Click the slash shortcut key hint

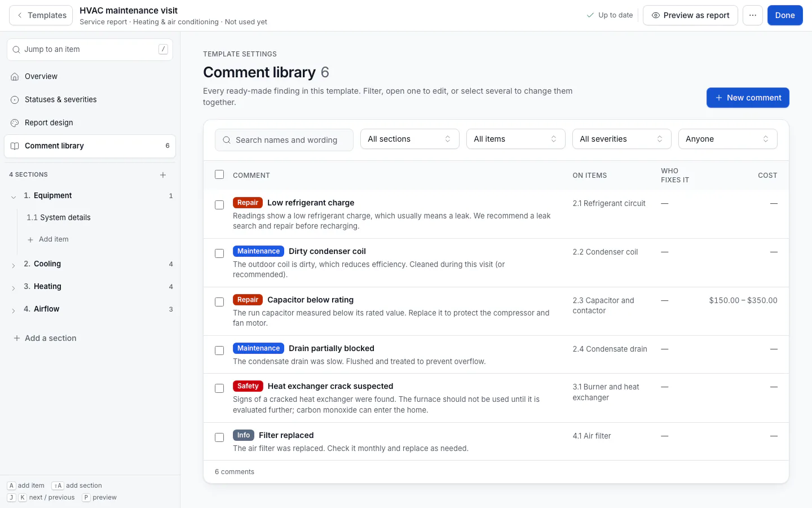[163, 49]
